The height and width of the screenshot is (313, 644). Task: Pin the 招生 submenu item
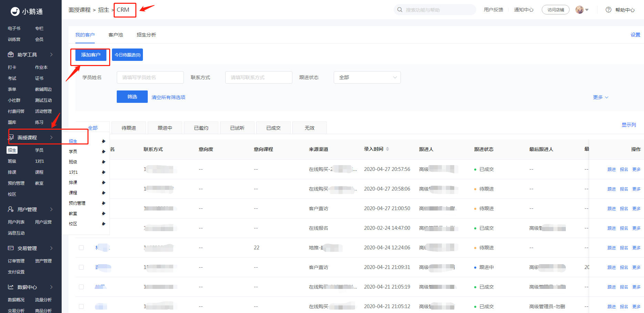[103, 141]
